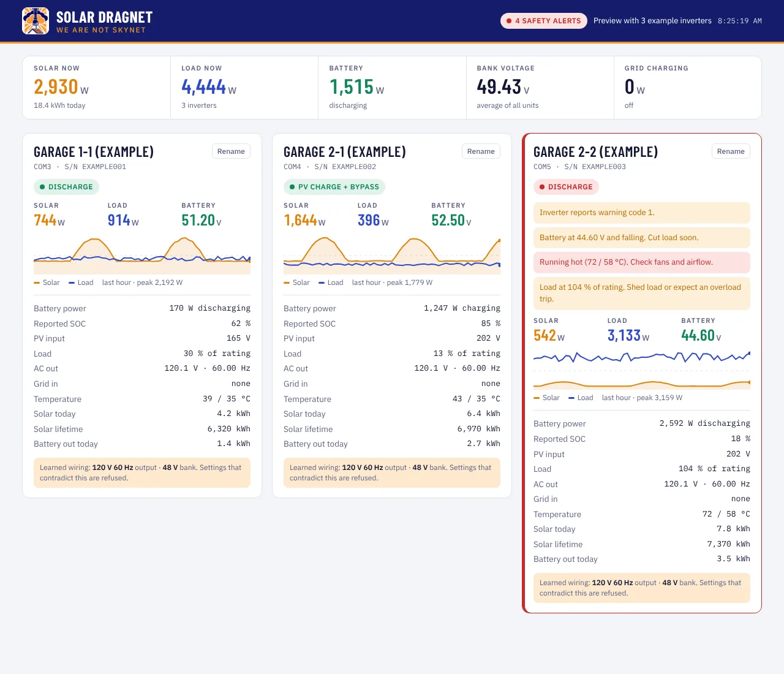Click the Garage 2-1 solar/load chart

(392, 256)
